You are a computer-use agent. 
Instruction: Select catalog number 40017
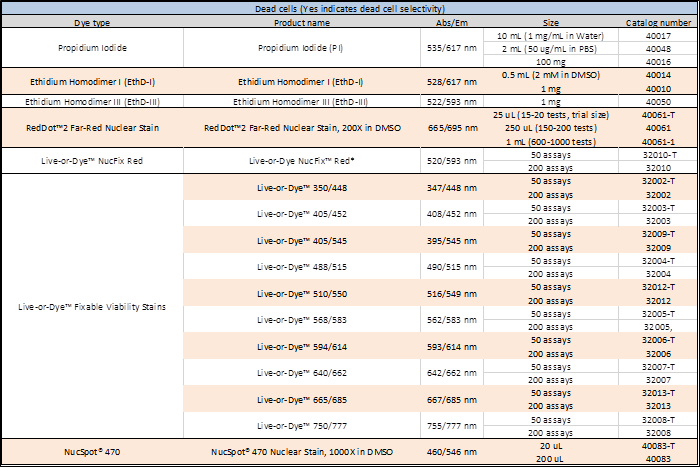(658, 35)
